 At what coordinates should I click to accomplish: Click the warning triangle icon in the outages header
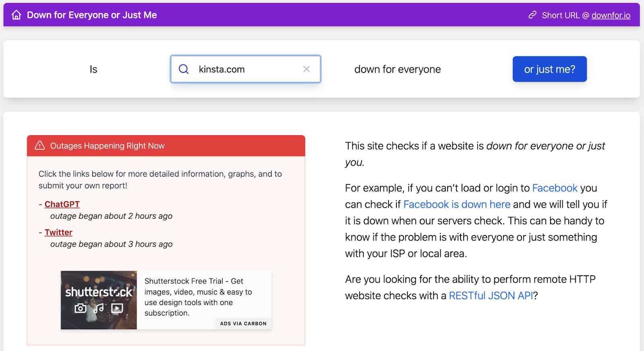[40, 145]
